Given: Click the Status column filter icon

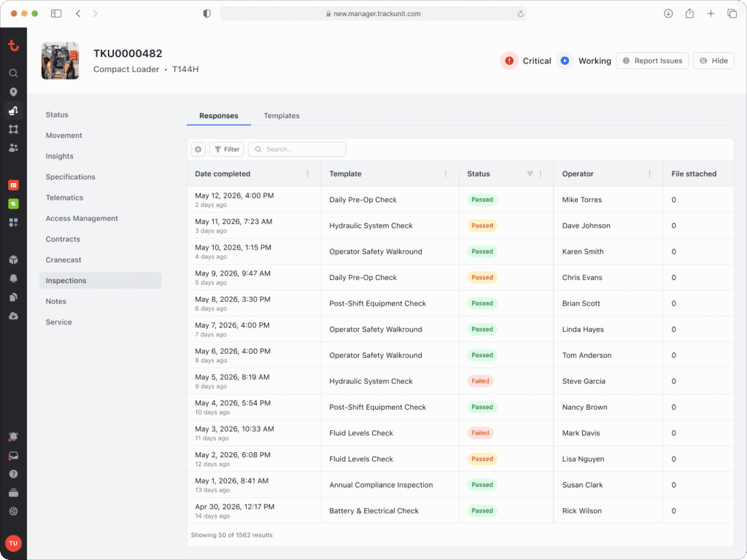Looking at the screenshot, I should tap(530, 174).
